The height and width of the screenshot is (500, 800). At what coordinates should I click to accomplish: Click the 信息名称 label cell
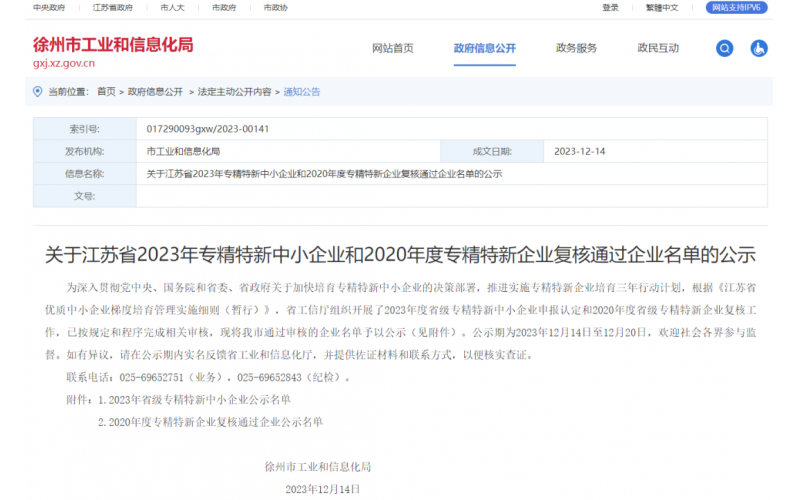85,174
